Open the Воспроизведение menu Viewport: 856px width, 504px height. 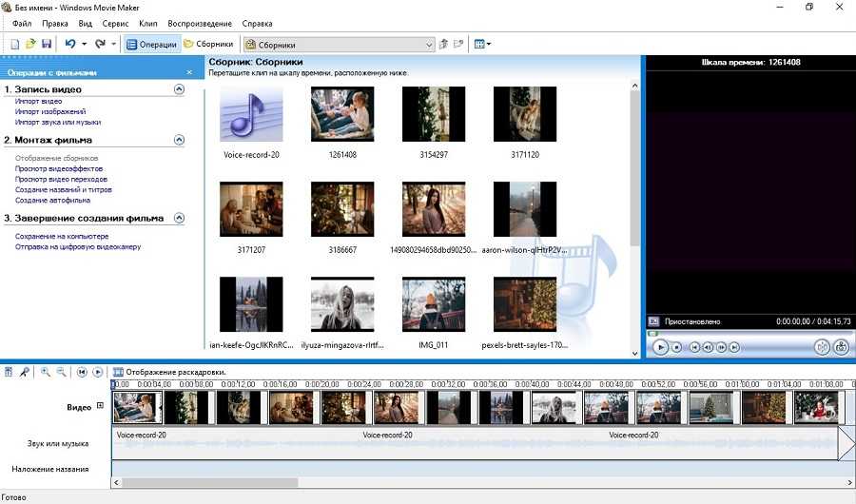point(199,23)
